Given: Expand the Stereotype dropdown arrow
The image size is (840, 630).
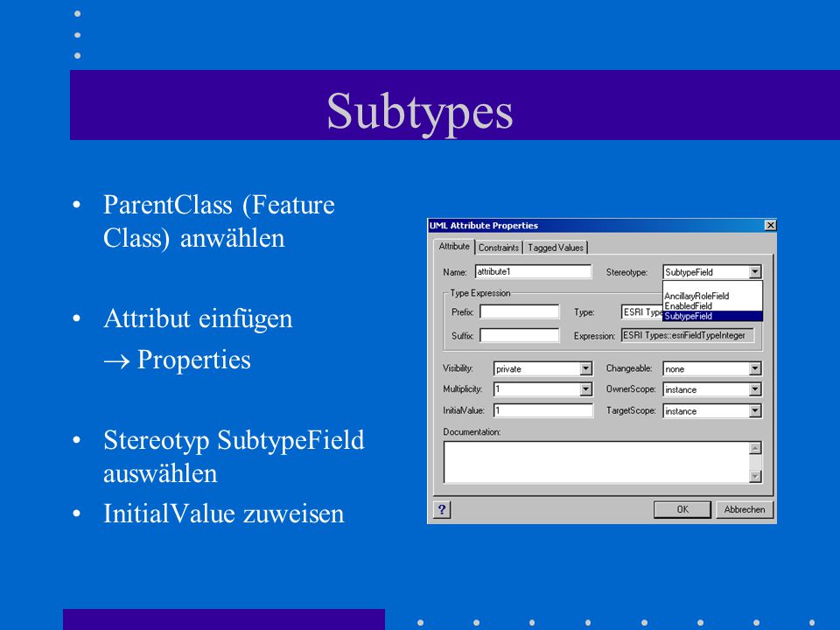Looking at the screenshot, I should 755,272.
